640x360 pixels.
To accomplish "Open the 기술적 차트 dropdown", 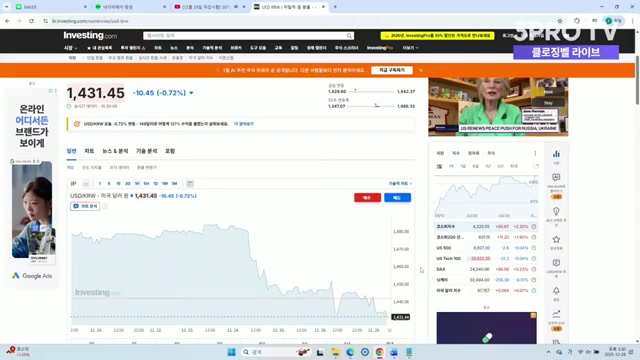I will [x=400, y=184].
